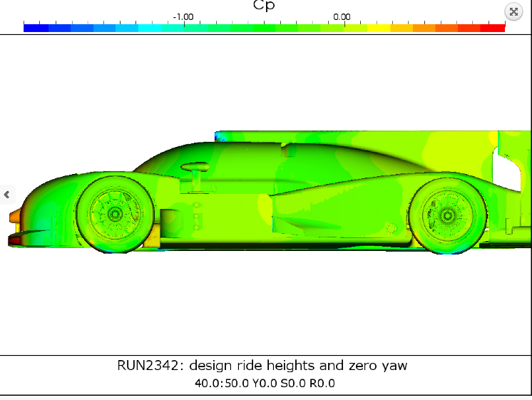Click the front wheel hub of the car

(x=115, y=214)
